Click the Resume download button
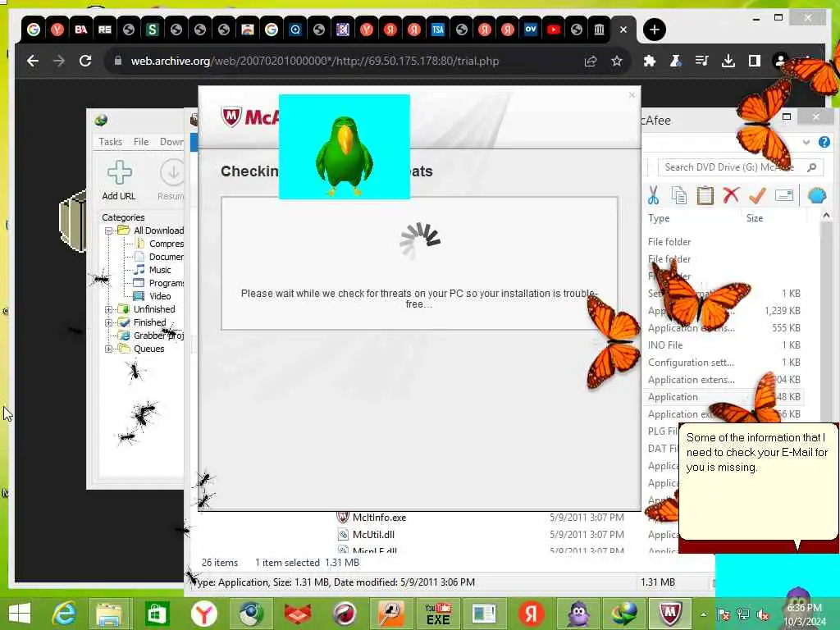 (x=171, y=180)
